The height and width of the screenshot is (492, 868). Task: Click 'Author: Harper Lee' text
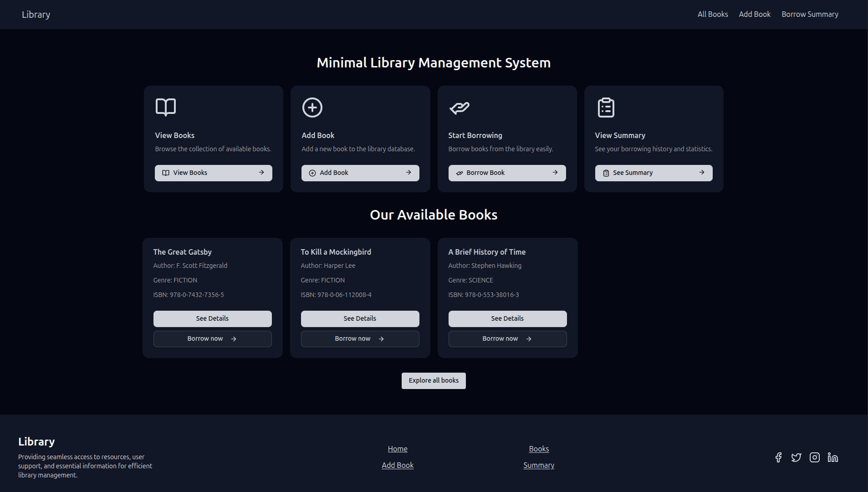click(x=328, y=266)
